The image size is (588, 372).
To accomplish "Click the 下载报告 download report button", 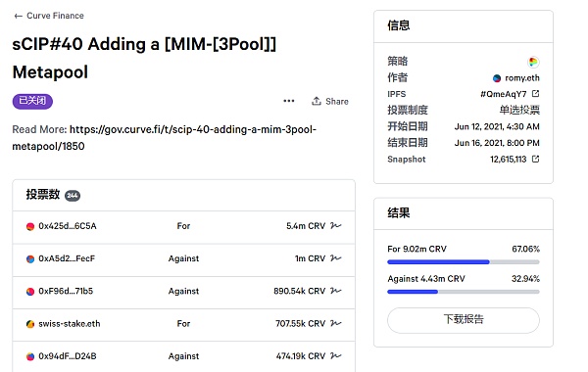I will [x=464, y=320].
